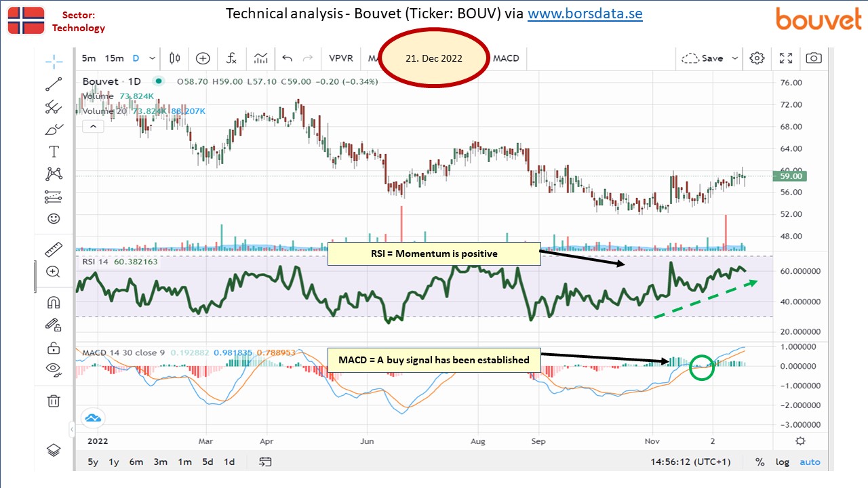
Task: Open candlestick chart style selector
Action: tap(175, 58)
